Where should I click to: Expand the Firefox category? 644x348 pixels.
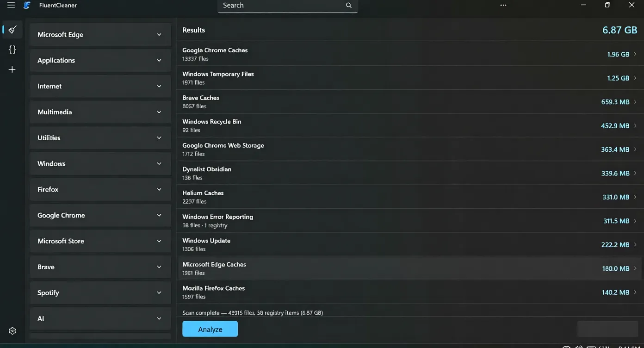pyautogui.click(x=100, y=190)
